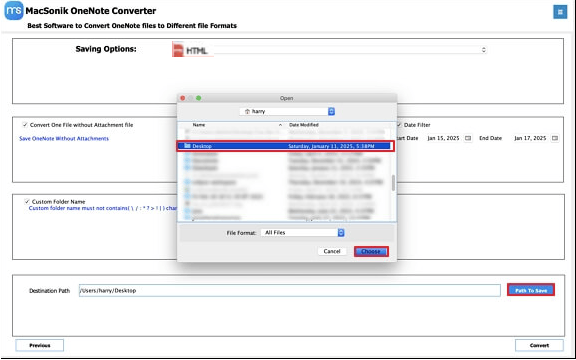Click the MacSonik logo icon
The width and height of the screenshot is (576, 360).
(x=14, y=11)
